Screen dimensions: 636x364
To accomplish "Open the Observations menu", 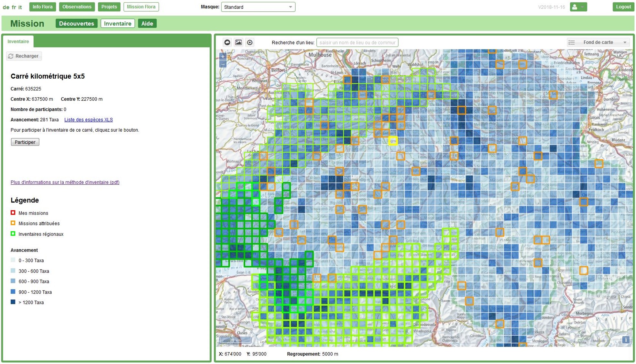I will (77, 7).
